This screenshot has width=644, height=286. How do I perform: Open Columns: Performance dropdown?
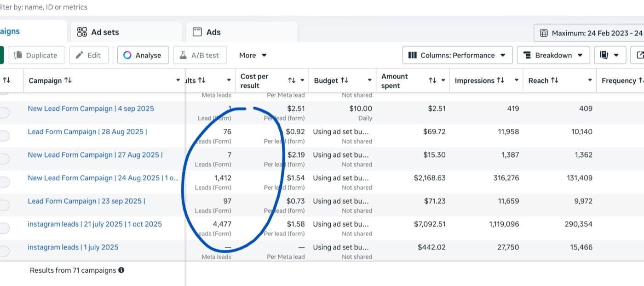(457, 55)
